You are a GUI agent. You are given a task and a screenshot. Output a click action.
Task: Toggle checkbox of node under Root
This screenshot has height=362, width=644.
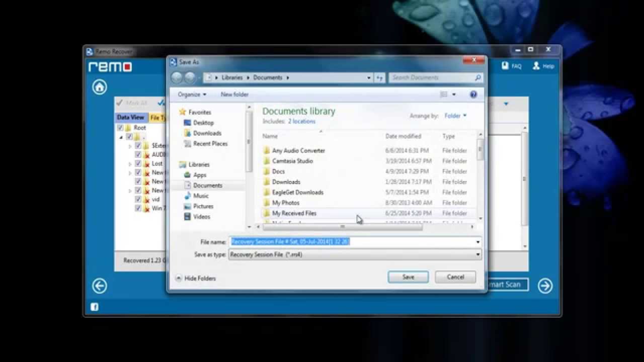pyautogui.click(x=129, y=137)
